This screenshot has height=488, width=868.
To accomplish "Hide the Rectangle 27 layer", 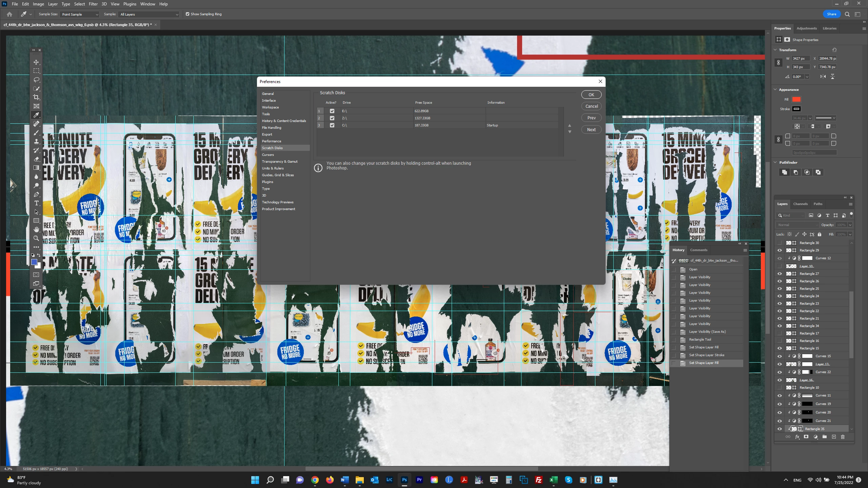I will pyautogui.click(x=780, y=274).
